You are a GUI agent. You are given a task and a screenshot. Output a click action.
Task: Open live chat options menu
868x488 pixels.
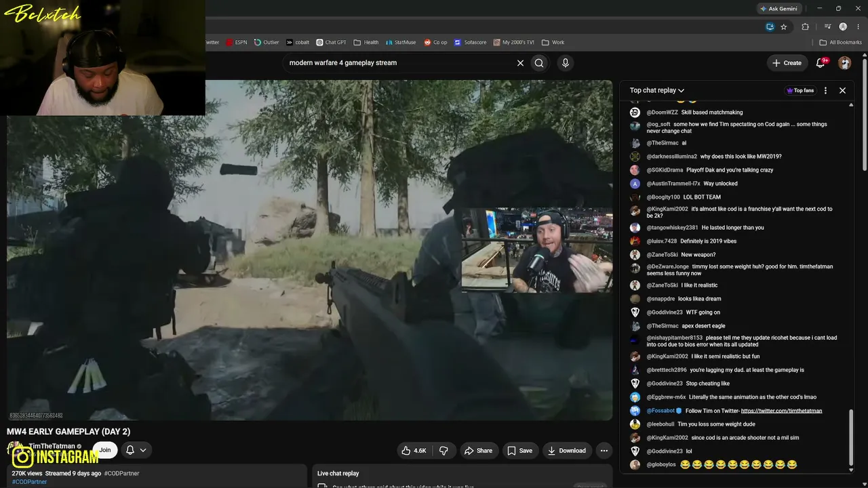[x=825, y=90]
